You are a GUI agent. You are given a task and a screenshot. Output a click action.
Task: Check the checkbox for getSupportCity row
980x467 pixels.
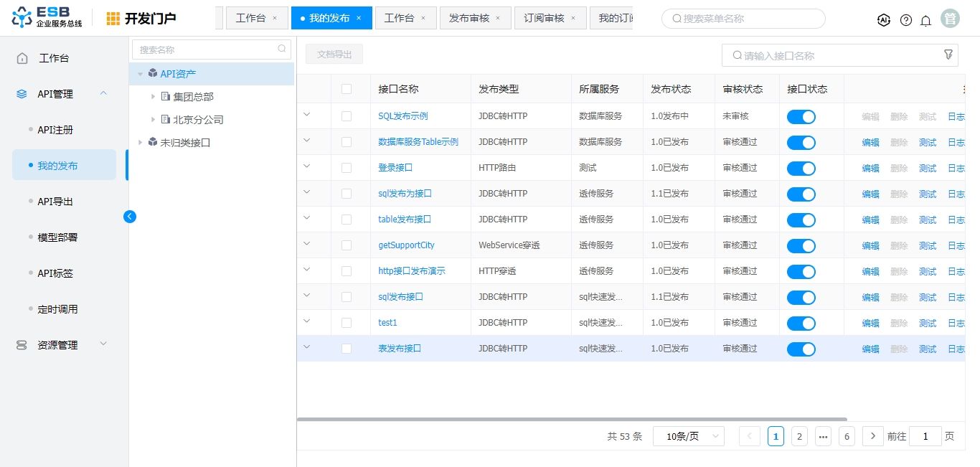click(x=347, y=245)
